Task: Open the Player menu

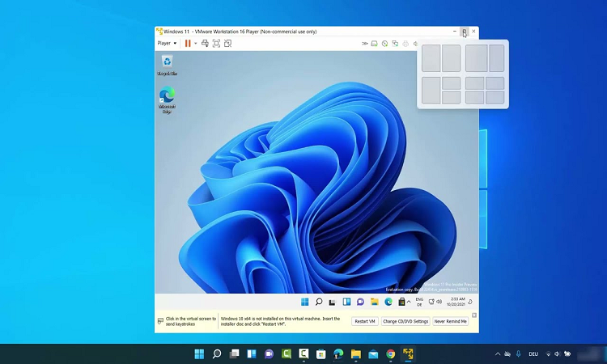Action: tap(165, 43)
